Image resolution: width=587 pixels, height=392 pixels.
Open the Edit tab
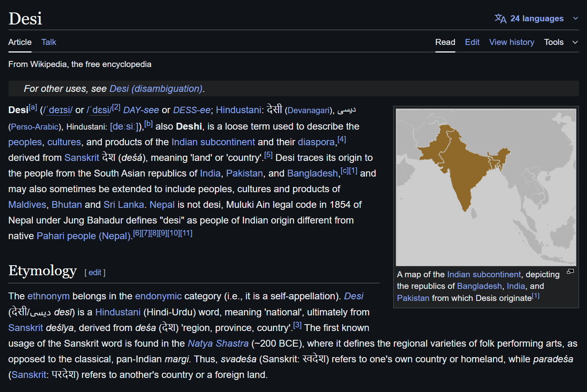coord(472,42)
